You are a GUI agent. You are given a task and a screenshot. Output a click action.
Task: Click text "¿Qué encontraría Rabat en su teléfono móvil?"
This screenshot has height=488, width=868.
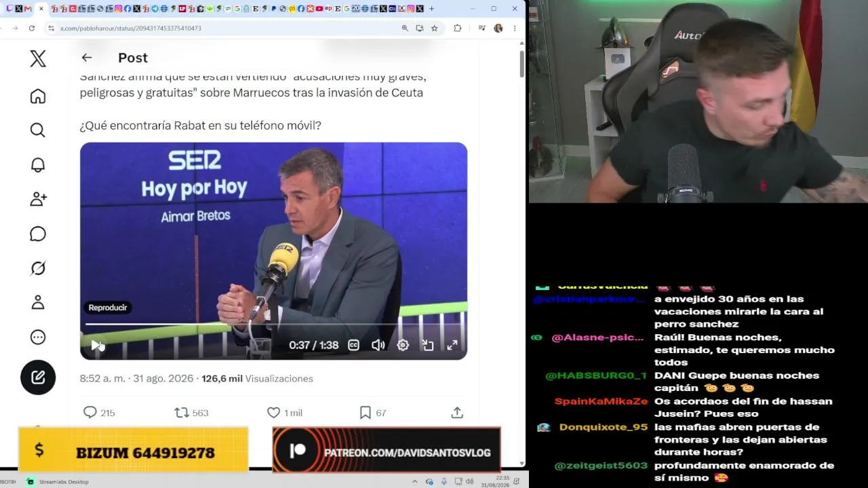click(x=200, y=125)
